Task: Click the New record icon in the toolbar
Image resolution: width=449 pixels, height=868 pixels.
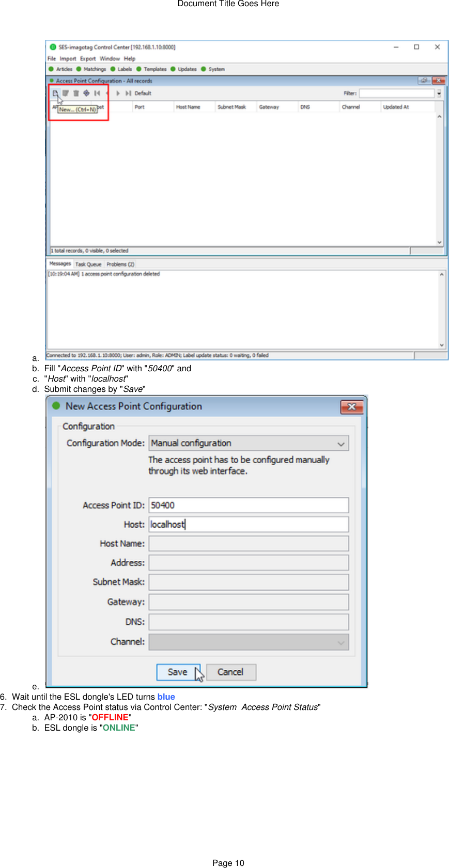Action: (x=55, y=93)
